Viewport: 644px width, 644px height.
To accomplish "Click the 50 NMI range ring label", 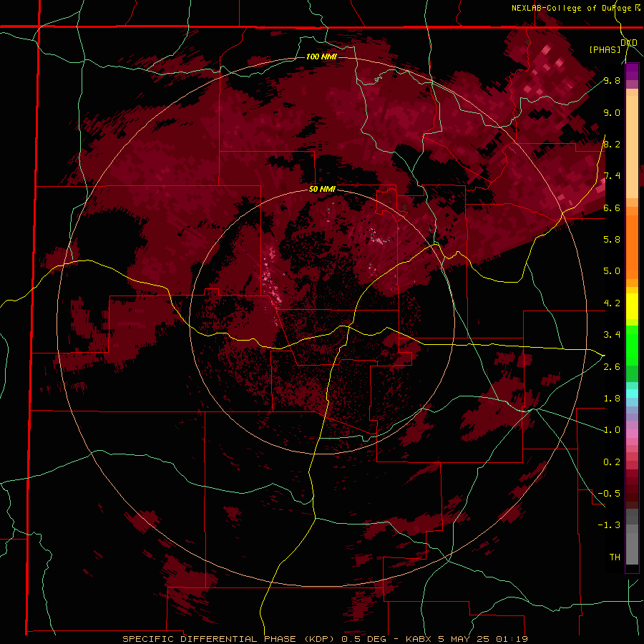I will 322,190.
